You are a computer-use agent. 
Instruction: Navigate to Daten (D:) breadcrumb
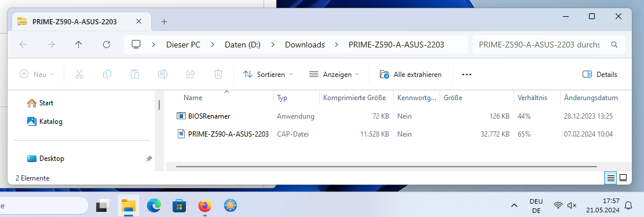coord(243,45)
